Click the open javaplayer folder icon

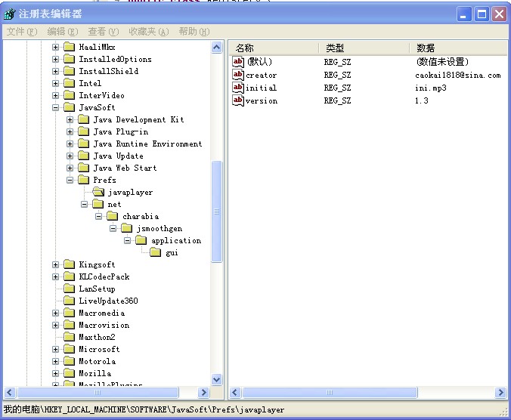click(x=98, y=192)
